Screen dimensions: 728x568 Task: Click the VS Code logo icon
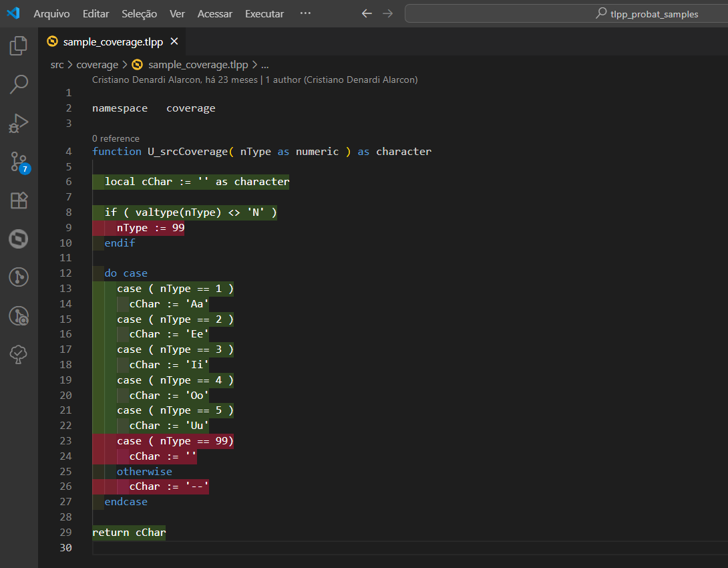[13, 13]
